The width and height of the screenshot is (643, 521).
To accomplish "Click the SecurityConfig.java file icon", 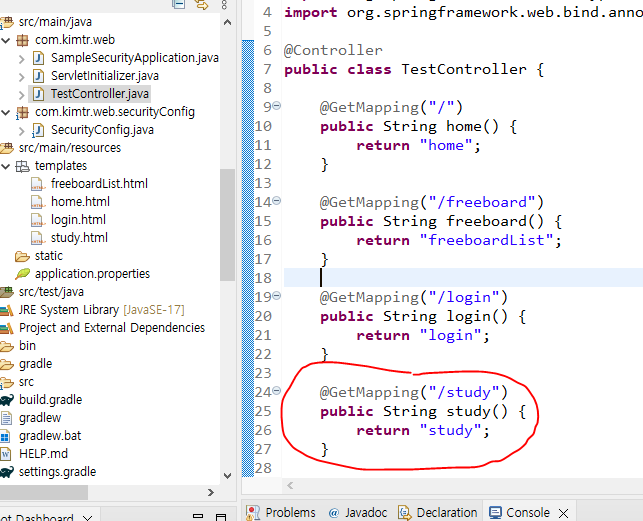I will (38, 130).
